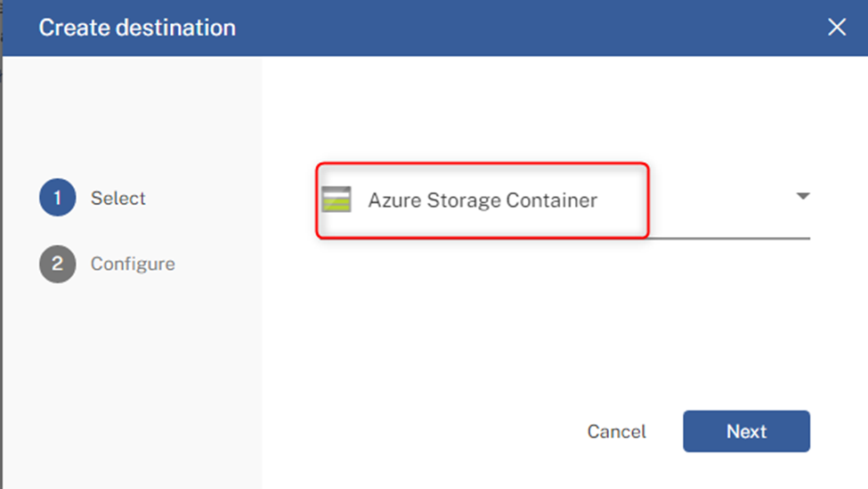Click the red-highlighted destination selection box

point(483,200)
